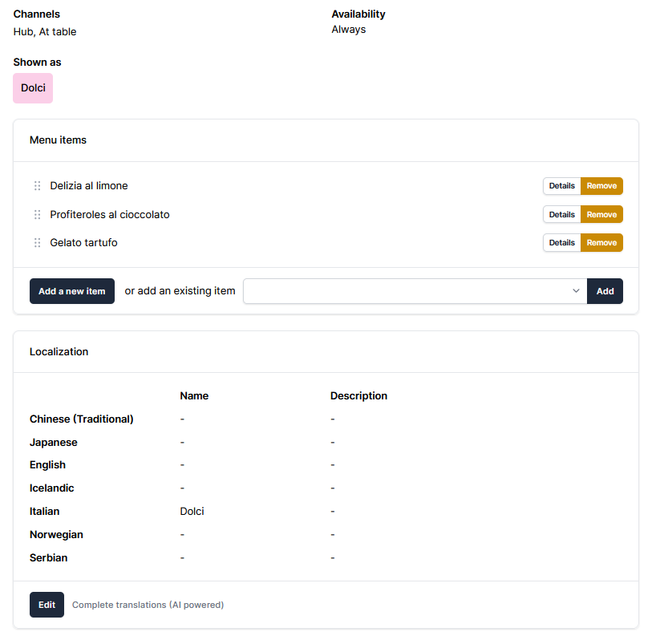Open Details for Delizia al limone

pyautogui.click(x=561, y=186)
